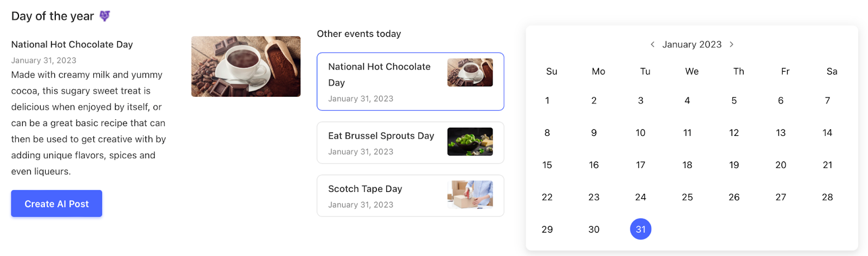
Task: Click the small hot chocolate thumbnail
Action: pos(470,73)
